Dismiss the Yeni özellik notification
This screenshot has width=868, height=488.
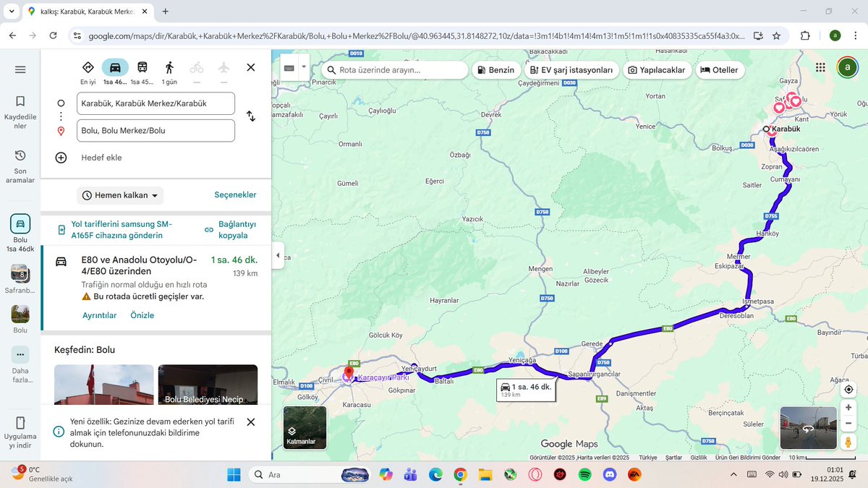click(x=250, y=421)
